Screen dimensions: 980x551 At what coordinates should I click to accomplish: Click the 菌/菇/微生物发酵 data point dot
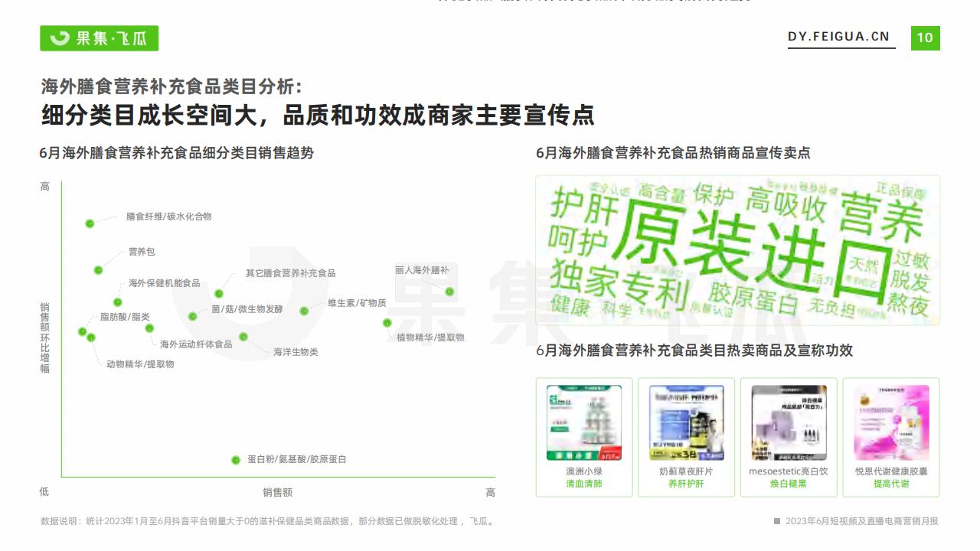coord(193,316)
